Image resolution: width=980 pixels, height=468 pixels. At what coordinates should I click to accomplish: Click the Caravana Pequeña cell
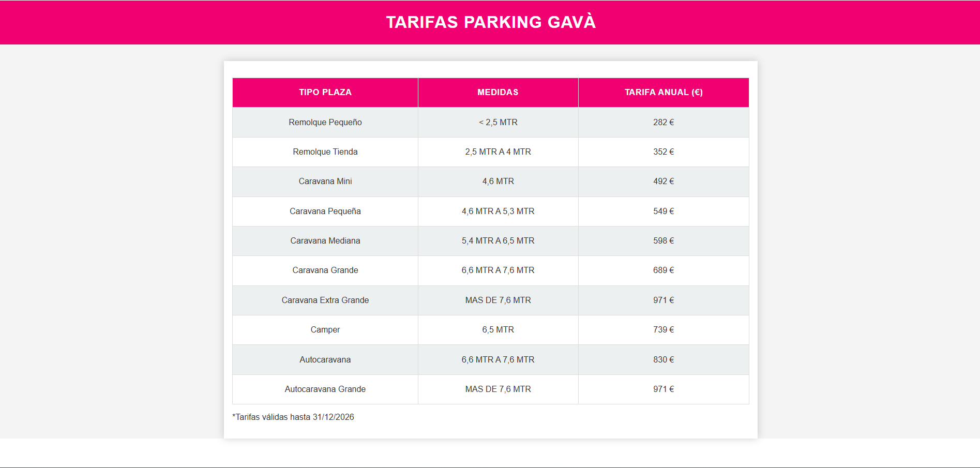pos(325,212)
